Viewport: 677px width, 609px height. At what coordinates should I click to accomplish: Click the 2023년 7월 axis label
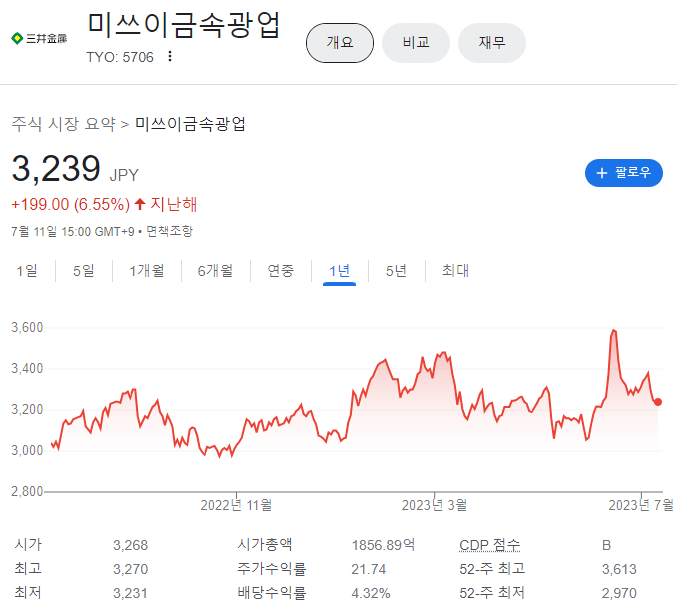641,505
